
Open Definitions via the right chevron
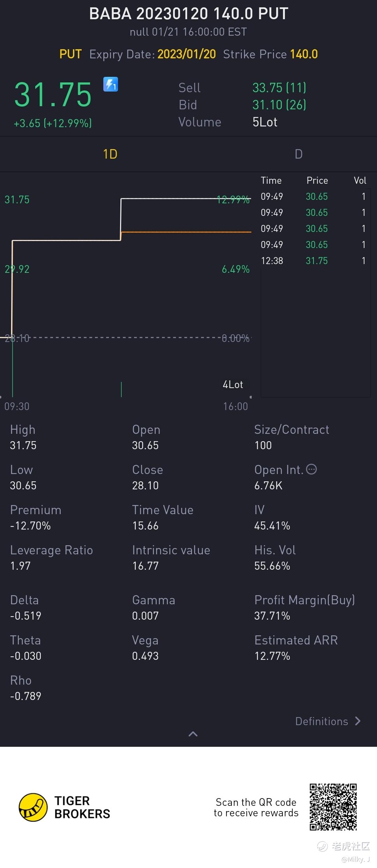[x=358, y=721]
